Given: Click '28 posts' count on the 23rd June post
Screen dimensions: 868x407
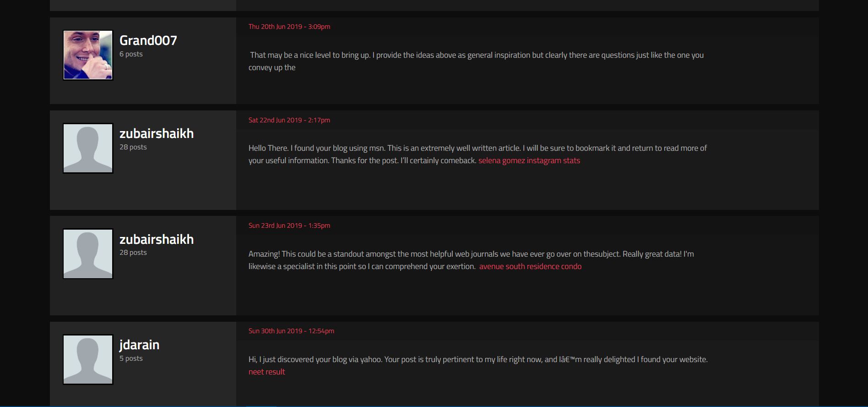Looking at the screenshot, I should click(x=133, y=253).
